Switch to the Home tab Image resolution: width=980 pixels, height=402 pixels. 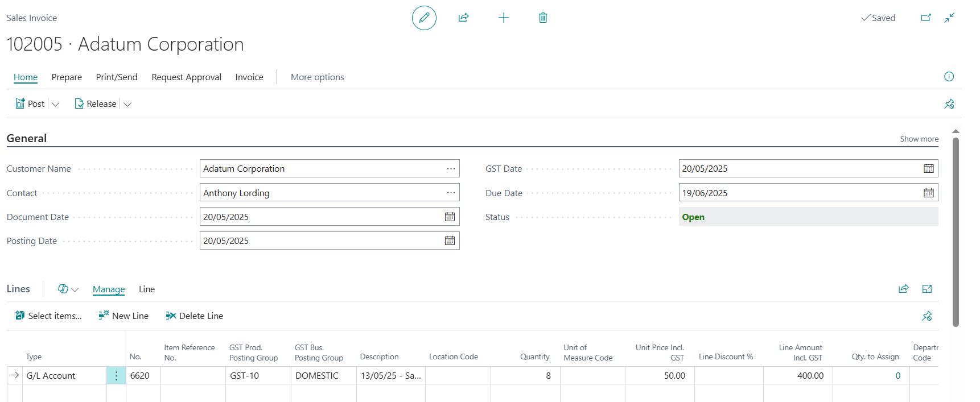[26, 77]
